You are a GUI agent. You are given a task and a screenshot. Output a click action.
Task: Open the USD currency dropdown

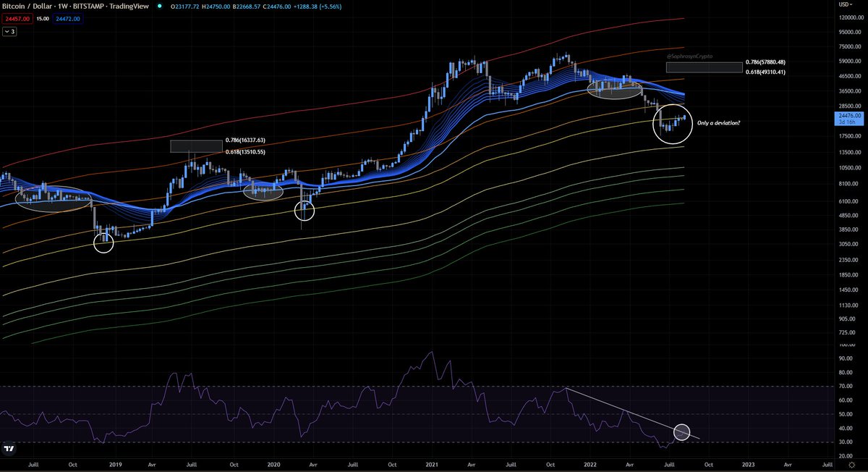pyautogui.click(x=846, y=4)
